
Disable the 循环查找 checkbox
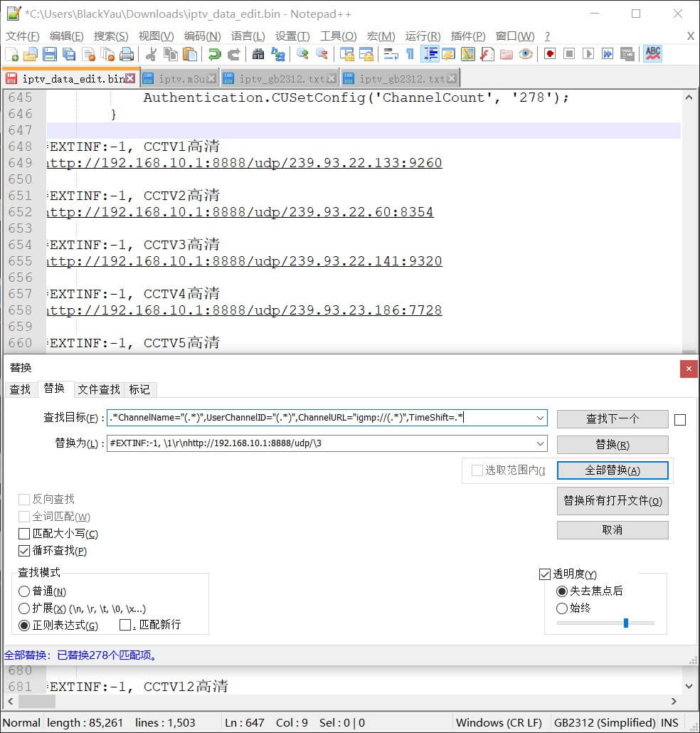coord(24,550)
